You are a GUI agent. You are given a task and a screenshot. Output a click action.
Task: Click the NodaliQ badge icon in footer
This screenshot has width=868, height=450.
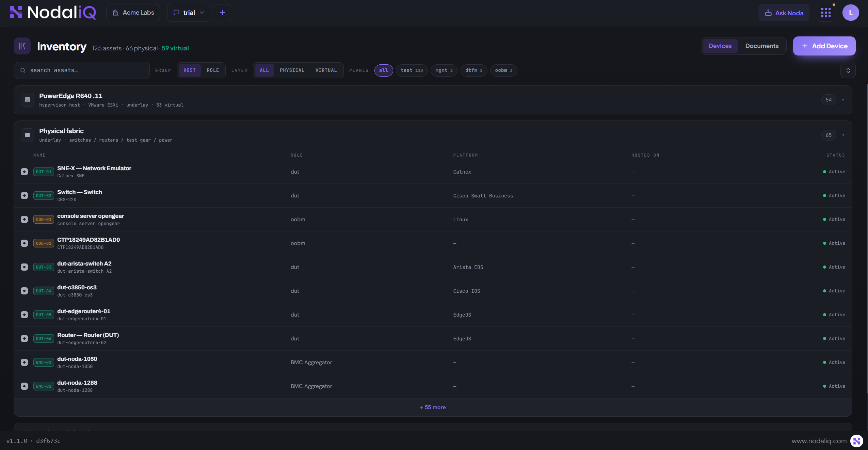(857, 441)
